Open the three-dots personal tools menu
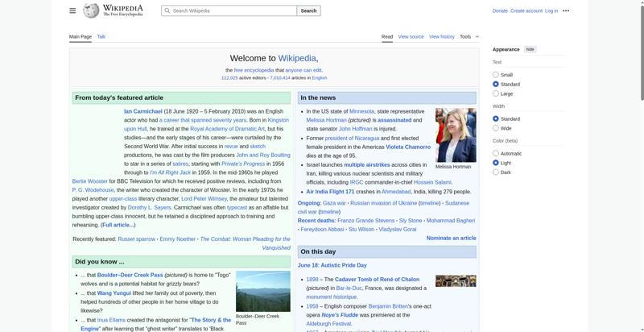 click(x=566, y=10)
